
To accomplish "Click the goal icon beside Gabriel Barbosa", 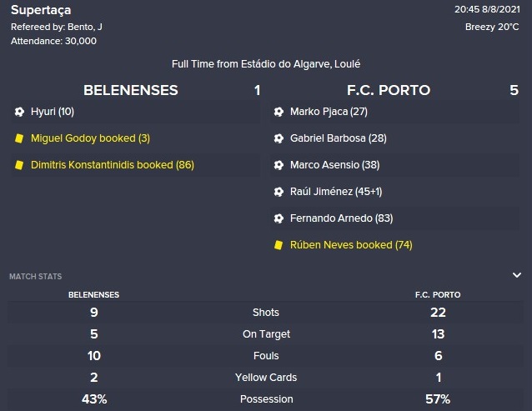I will point(279,138).
